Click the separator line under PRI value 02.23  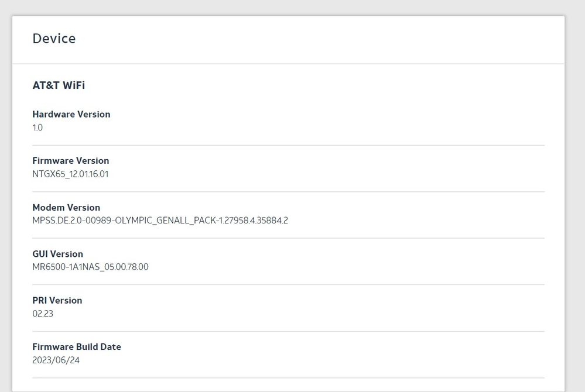tap(288, 331)
